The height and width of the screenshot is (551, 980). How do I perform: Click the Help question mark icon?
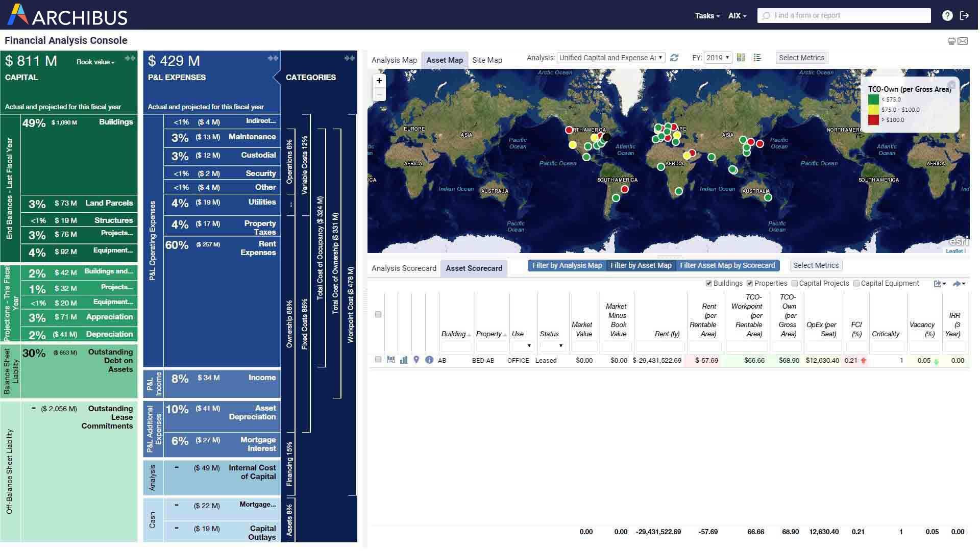pos(947,15)
